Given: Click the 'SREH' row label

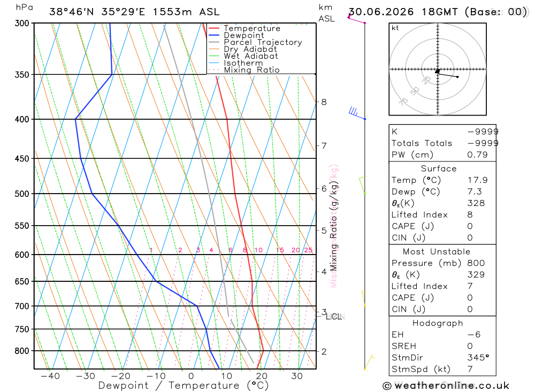Looking at the screenshot, I should click(x=403, y=347).
